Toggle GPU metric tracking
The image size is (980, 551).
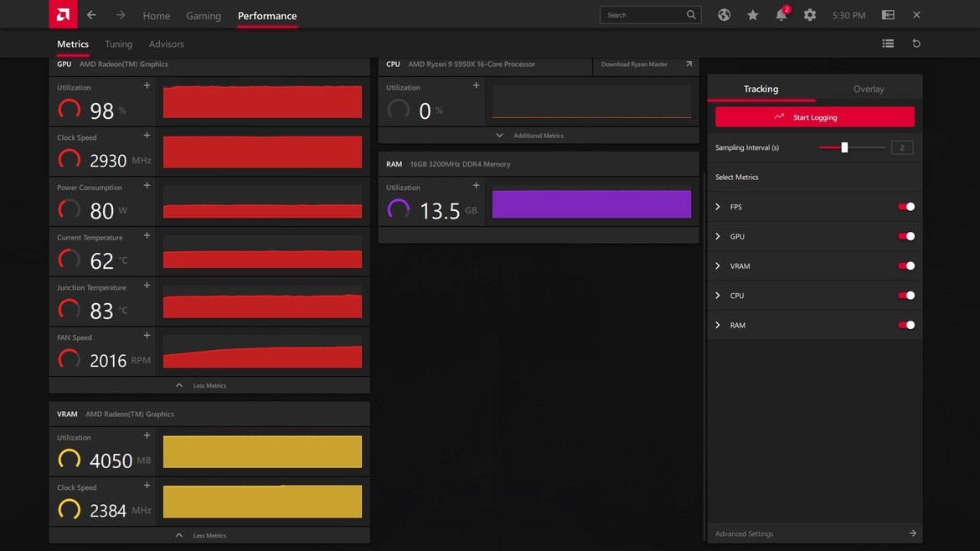[906, 236]
